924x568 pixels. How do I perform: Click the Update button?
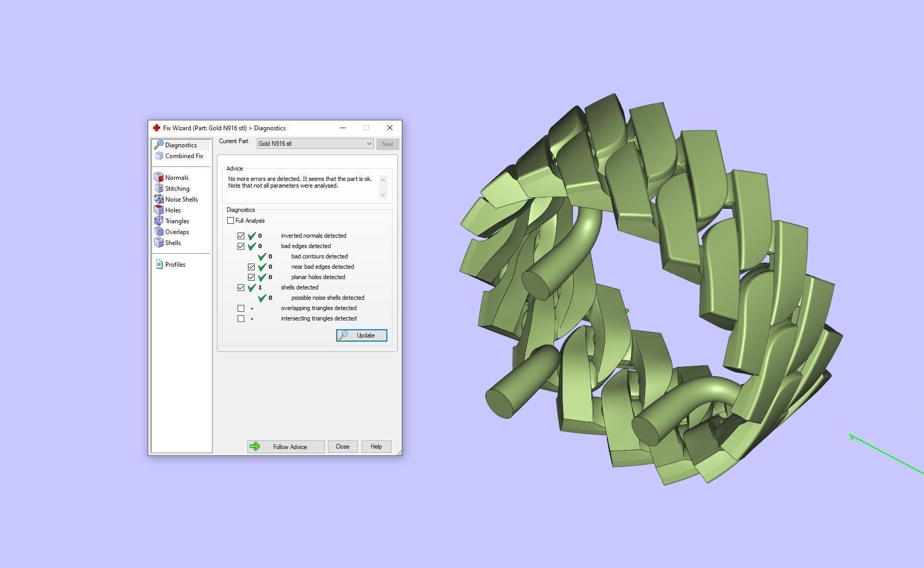[x=362, y=335]
